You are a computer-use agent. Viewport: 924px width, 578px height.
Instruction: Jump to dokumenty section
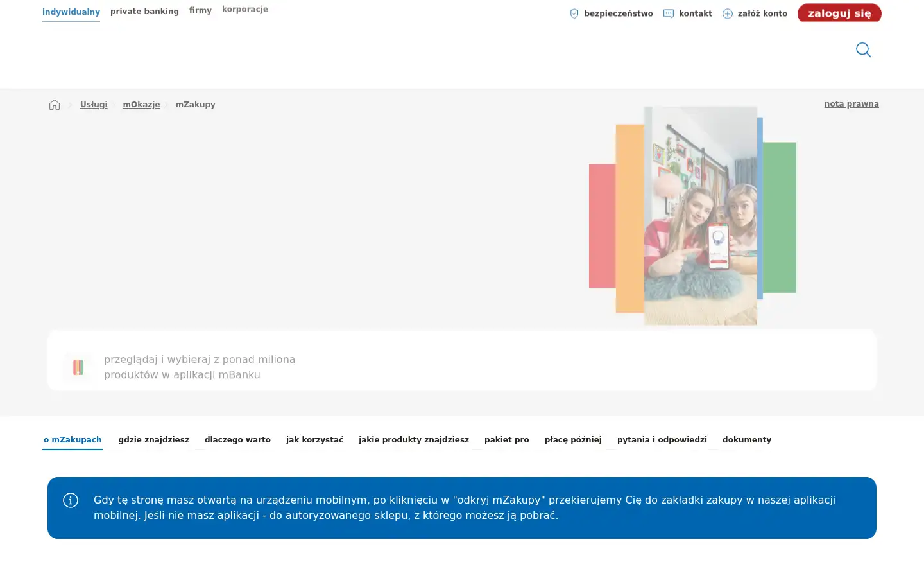coord(747,440)
